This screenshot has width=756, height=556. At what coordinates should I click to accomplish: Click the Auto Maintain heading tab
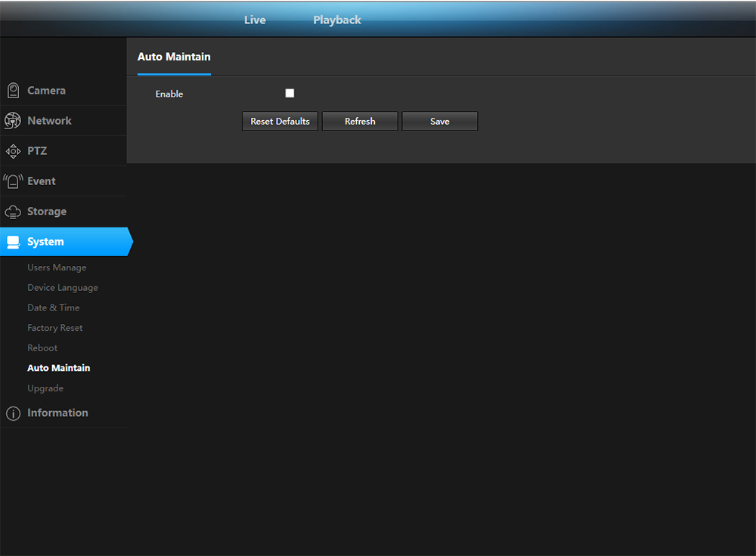pos(174,57)
